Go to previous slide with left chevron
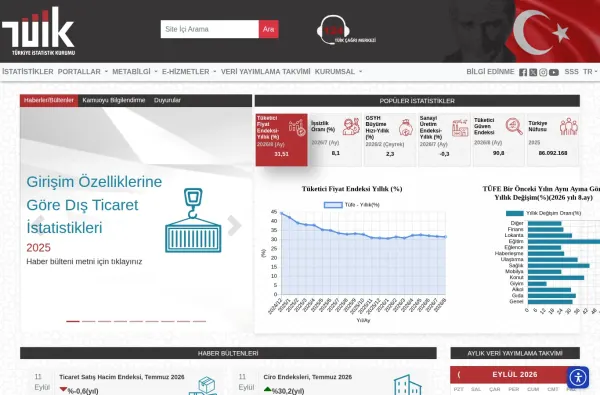 [x=38, y=225]
